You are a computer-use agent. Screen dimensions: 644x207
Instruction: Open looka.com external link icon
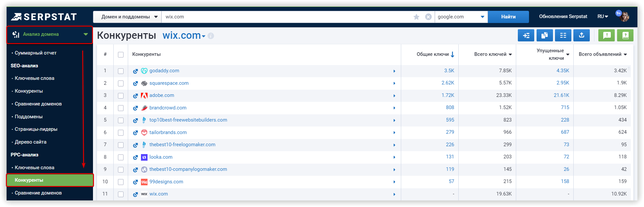(x=135, y=157)
